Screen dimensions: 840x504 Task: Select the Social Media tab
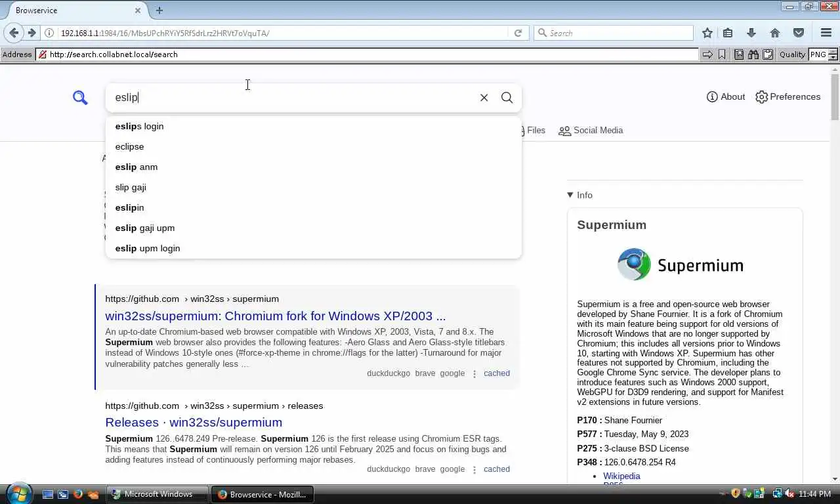[591, 130]
